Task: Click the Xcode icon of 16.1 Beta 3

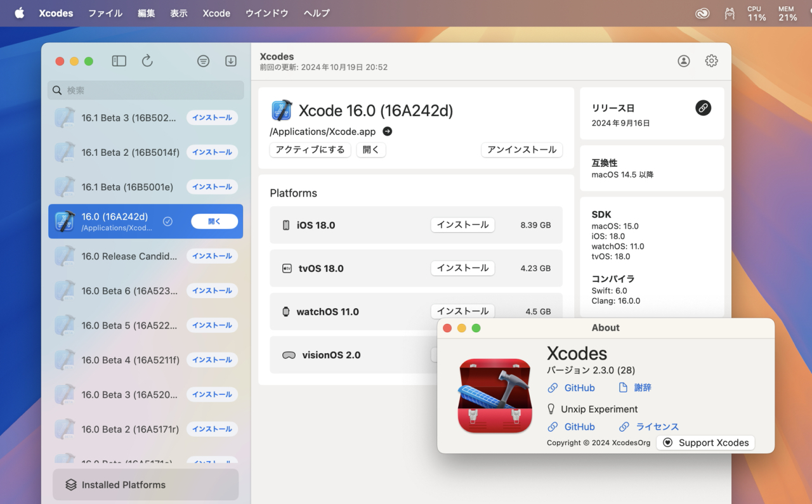Action: pos(65,118)
